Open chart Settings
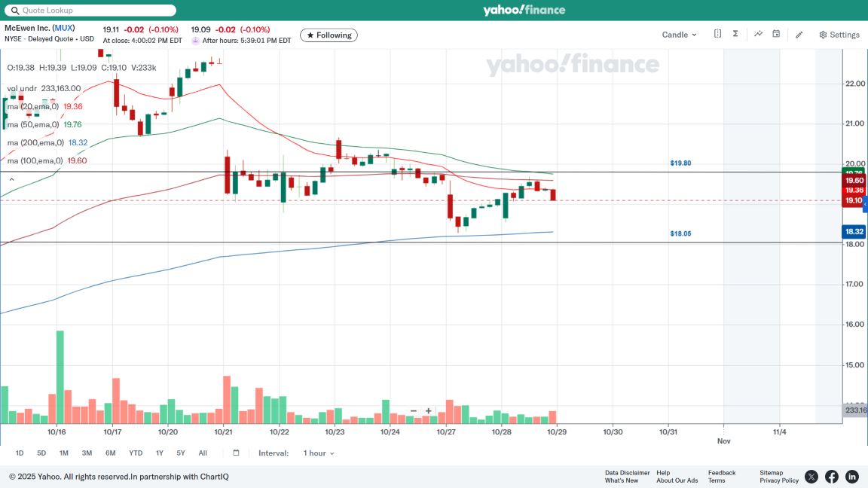Screen dimensions: 868x488 pyautogui.click(x=839, y=35)
